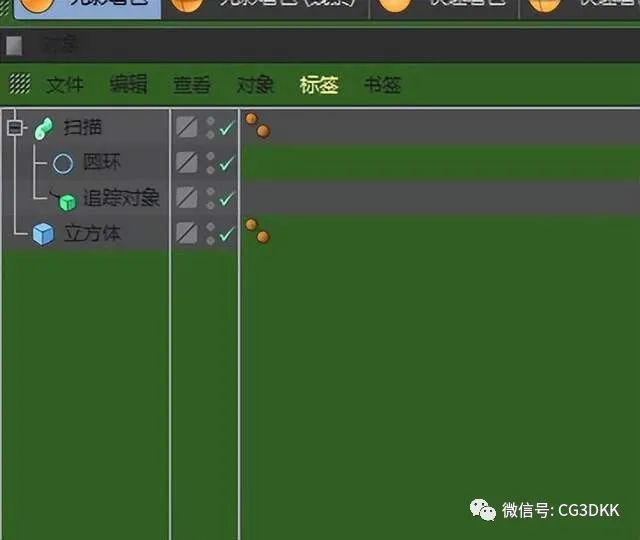Disable the 追踪对象 object via its checkmark
The image size is (640, 540).
[227, 199]
